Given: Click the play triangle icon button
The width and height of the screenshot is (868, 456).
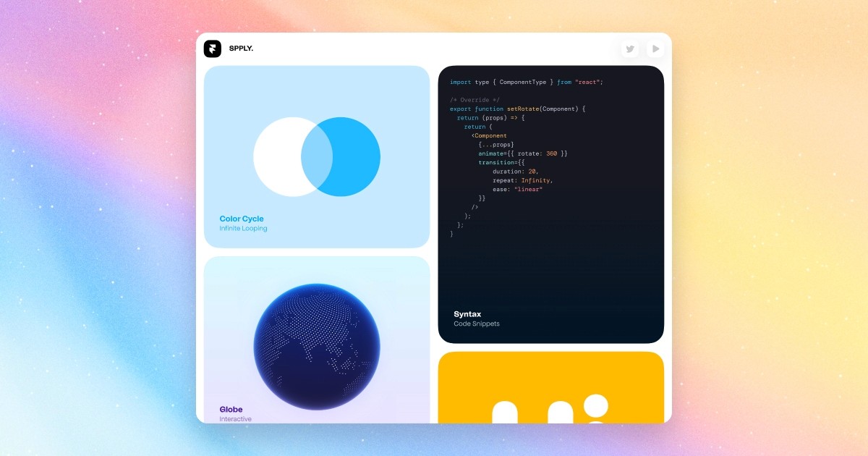Looking at the screenshot, I should point(655,48).
